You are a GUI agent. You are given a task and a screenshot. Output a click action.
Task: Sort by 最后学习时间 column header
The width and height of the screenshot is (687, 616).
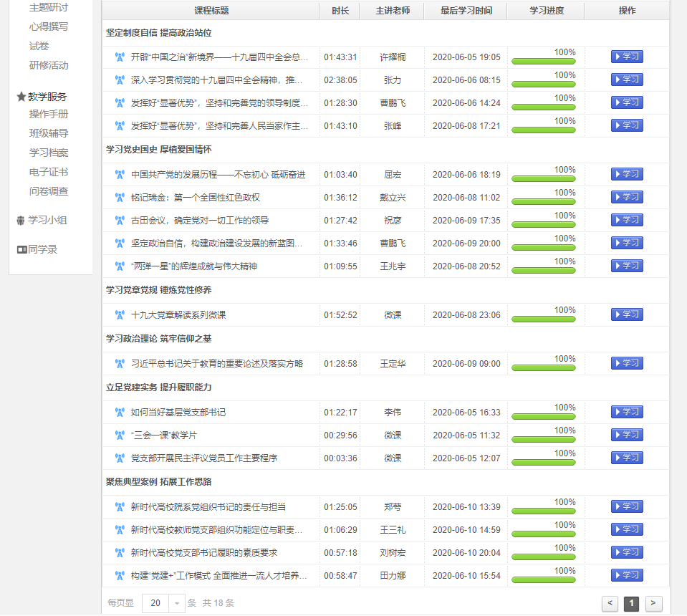coord(465,11)
